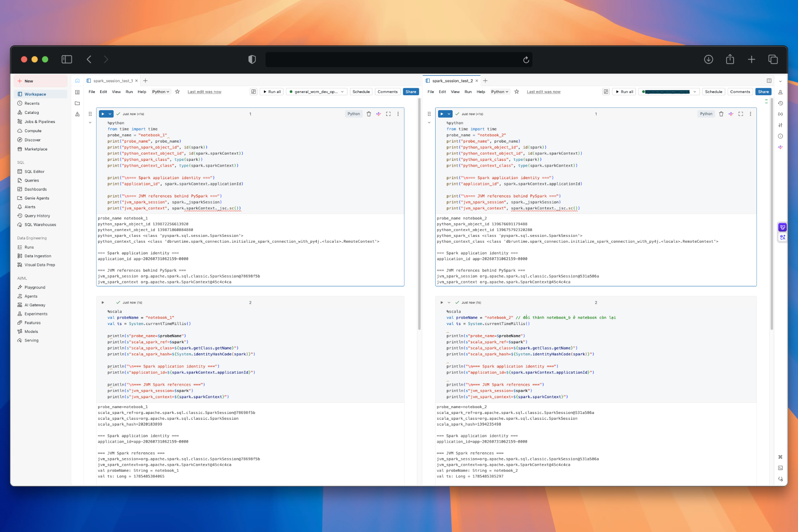Open cell layout grid icon in spark_session_test_1
Viewport: 798px width, 532px height.
click(254, 92)
